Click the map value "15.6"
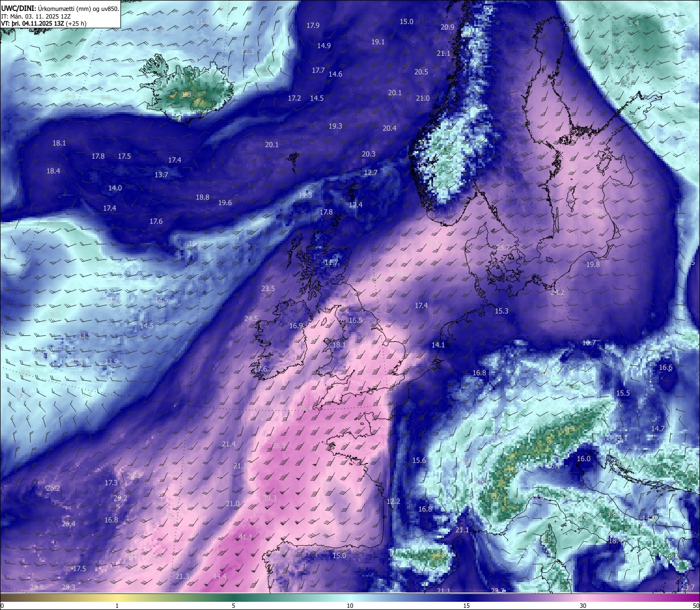This screenshot has height=610, width=700. coord(419,461)
